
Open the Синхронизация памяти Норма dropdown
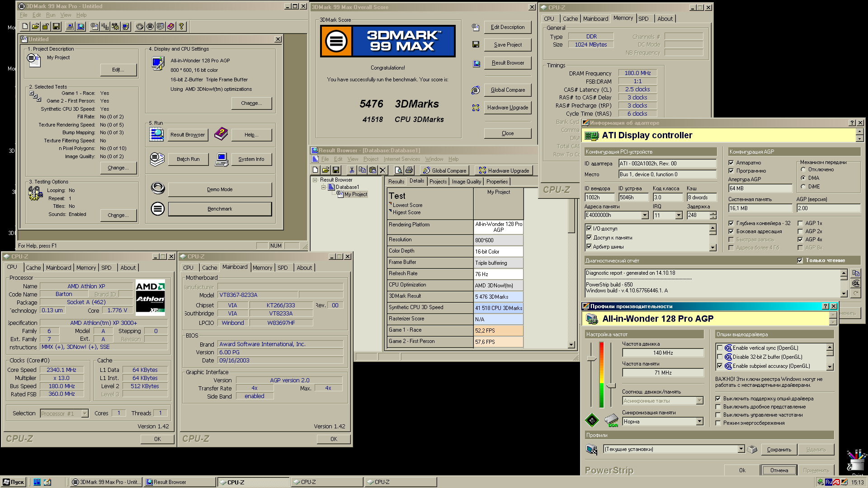700,422
